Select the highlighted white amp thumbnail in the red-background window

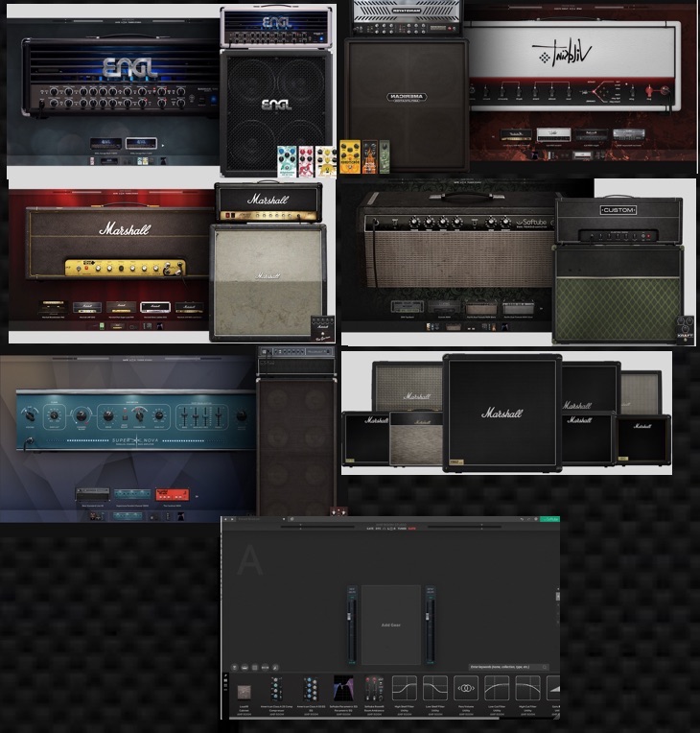click(553, 134)
